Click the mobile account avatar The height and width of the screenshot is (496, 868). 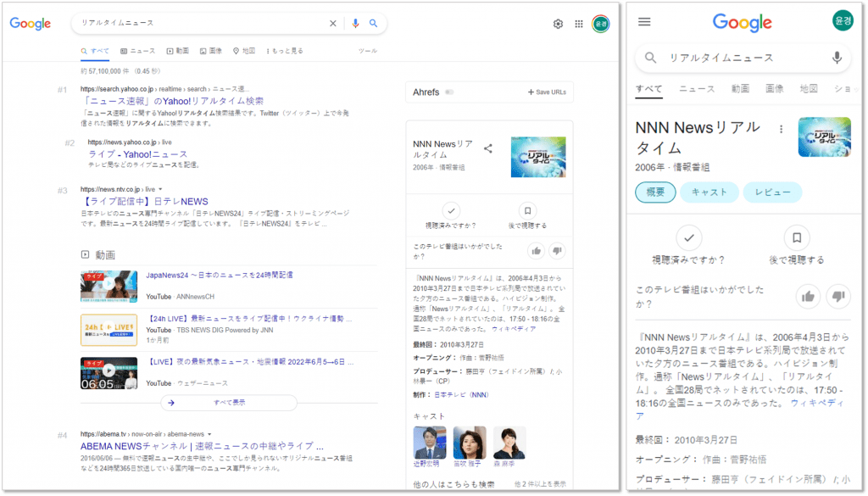tap(843, 20)
